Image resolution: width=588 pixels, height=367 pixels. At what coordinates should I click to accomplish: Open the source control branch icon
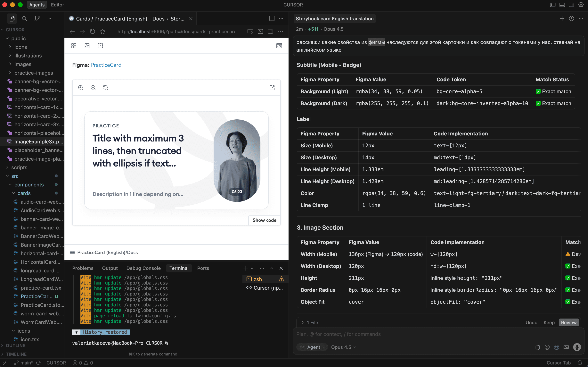coord(37,18)
